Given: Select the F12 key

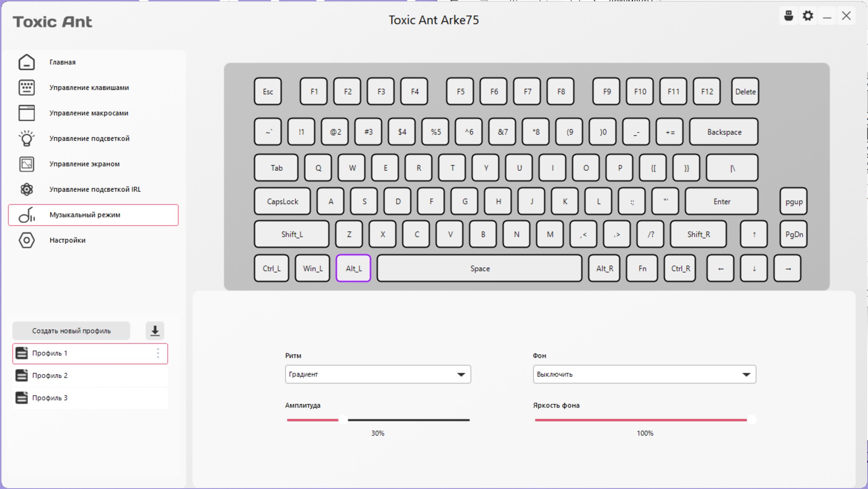Looking at the screenshot, I should click(x=707, y=91).
